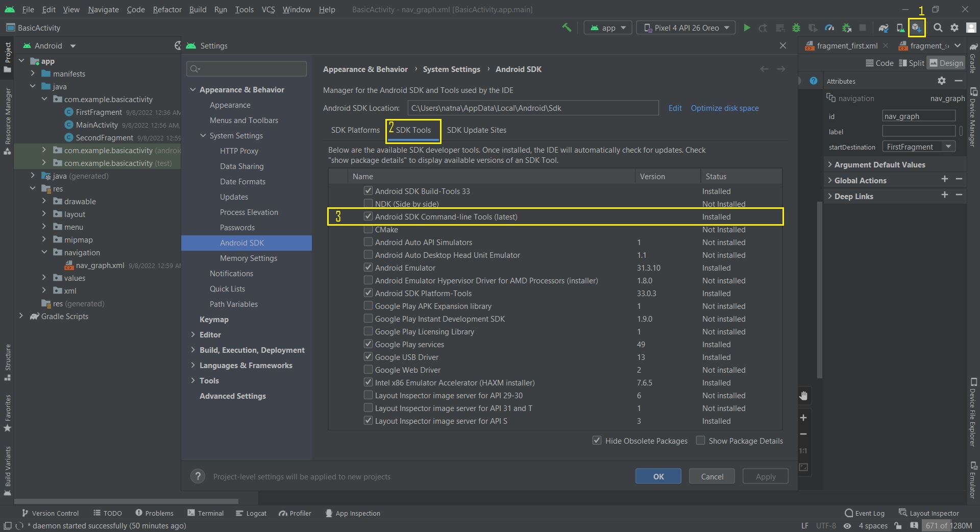Expand Argument Default Values section
980x532 pixels.
pyautogui.click(x=830, y=164)
